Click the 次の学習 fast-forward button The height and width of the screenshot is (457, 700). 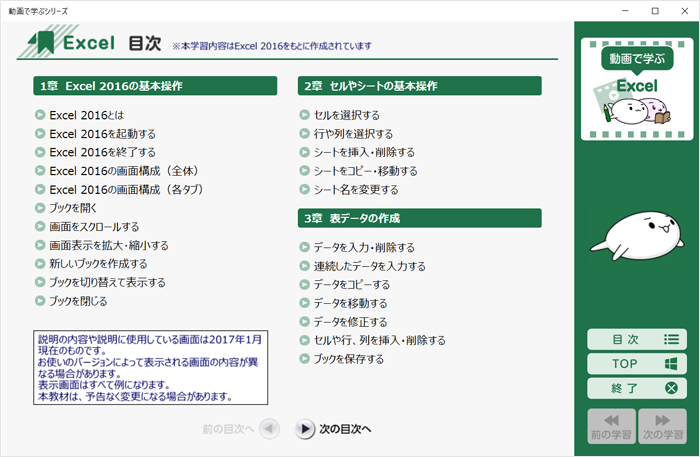662,426
